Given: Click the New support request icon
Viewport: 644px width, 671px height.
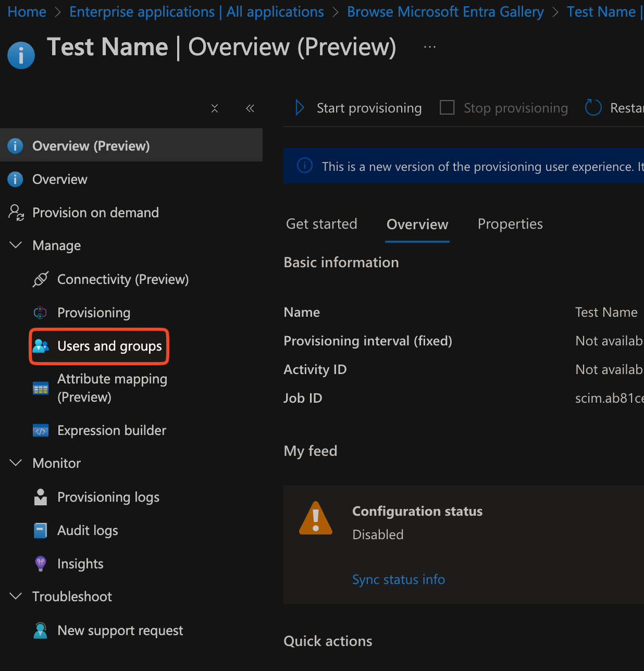Looking at the screenshot, I should click(41, 630).
